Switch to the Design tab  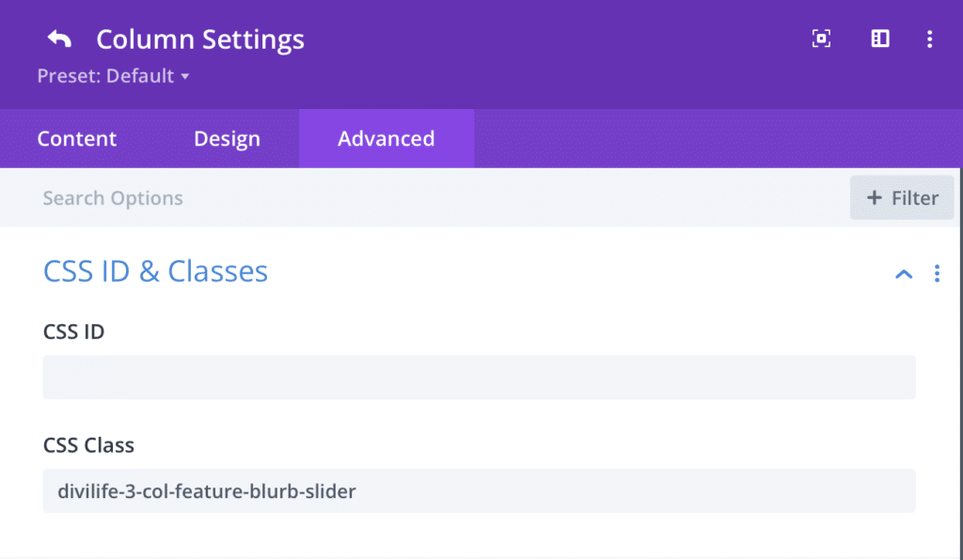227,139
